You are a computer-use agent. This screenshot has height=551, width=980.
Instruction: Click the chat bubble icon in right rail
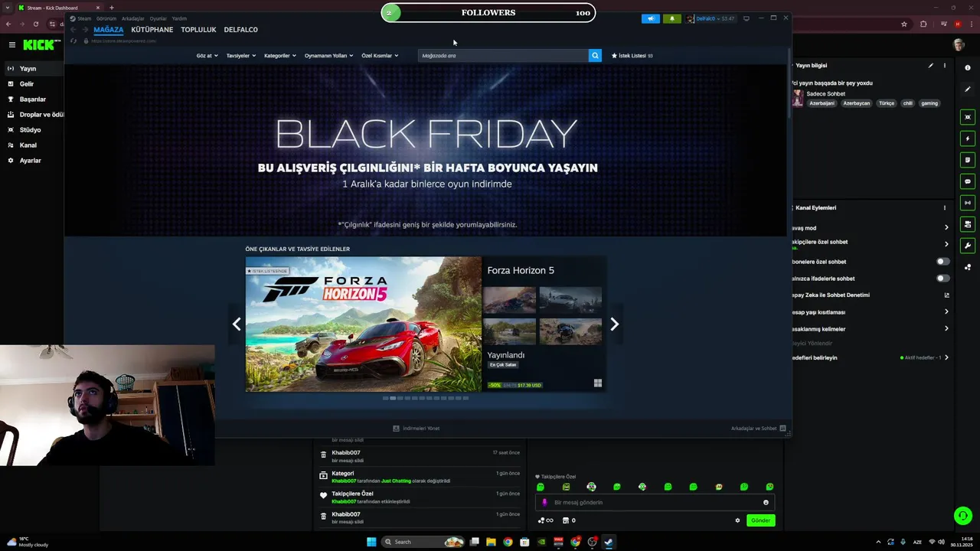(x=968, y=181)
